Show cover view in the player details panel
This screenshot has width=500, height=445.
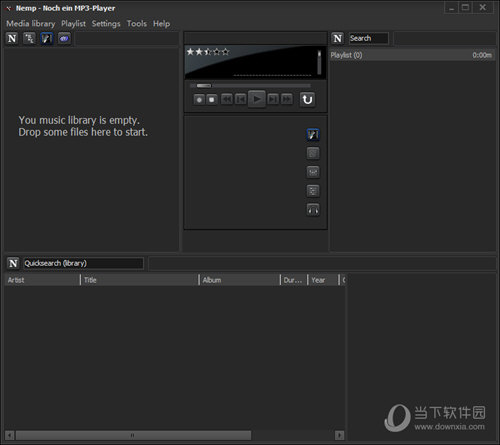313,135
